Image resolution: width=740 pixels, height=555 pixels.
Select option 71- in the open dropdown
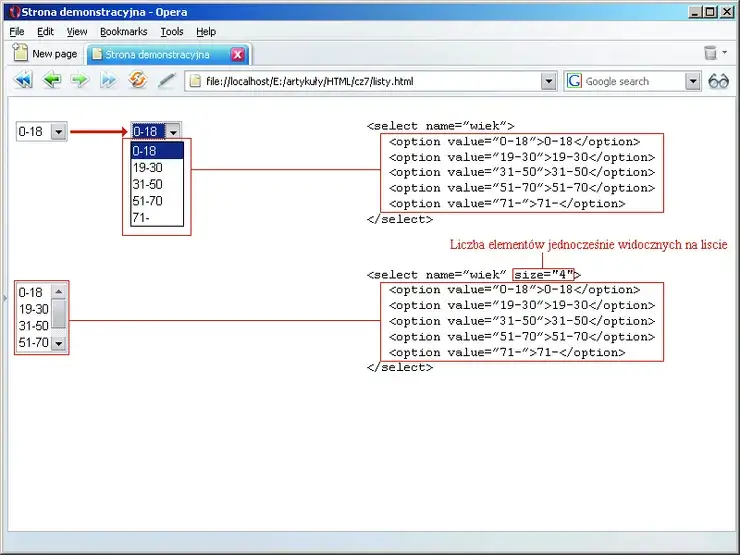(x=157, y=218)
